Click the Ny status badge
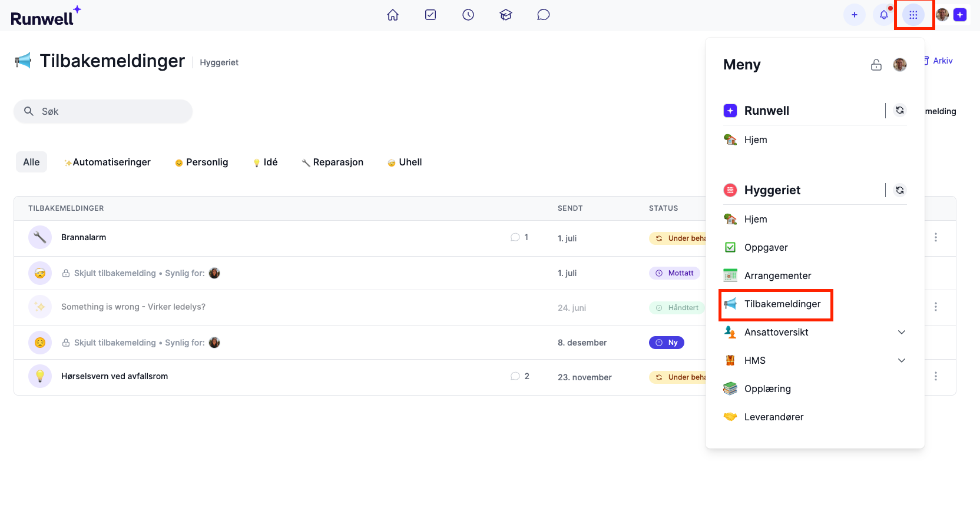The image size is (980, 508). point(667,343)
